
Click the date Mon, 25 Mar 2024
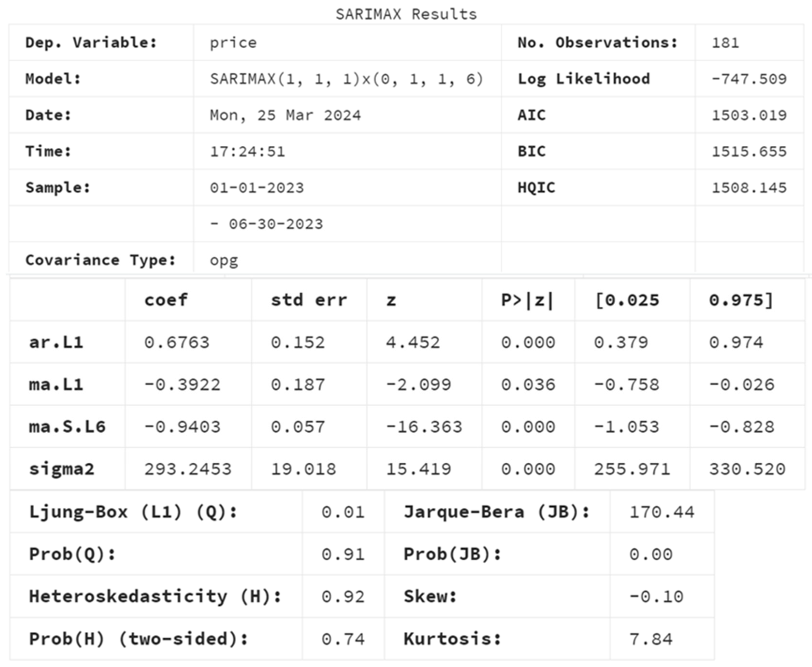(x=285, y=115)
